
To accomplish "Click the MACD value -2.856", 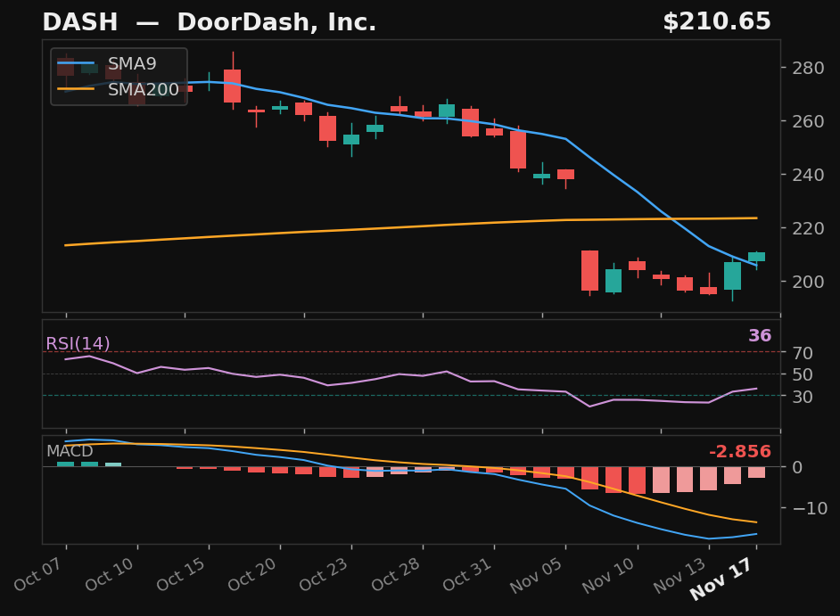I will (x=740, y=452).
